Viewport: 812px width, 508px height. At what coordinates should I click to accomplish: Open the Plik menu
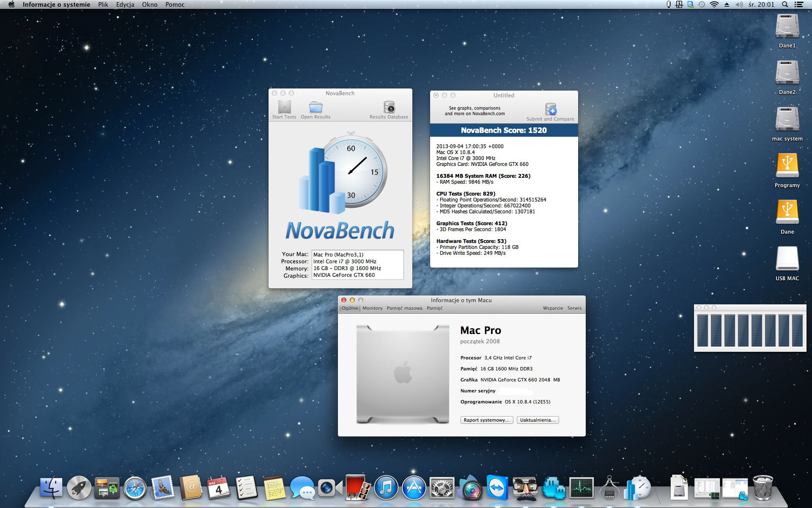[103, 5]
